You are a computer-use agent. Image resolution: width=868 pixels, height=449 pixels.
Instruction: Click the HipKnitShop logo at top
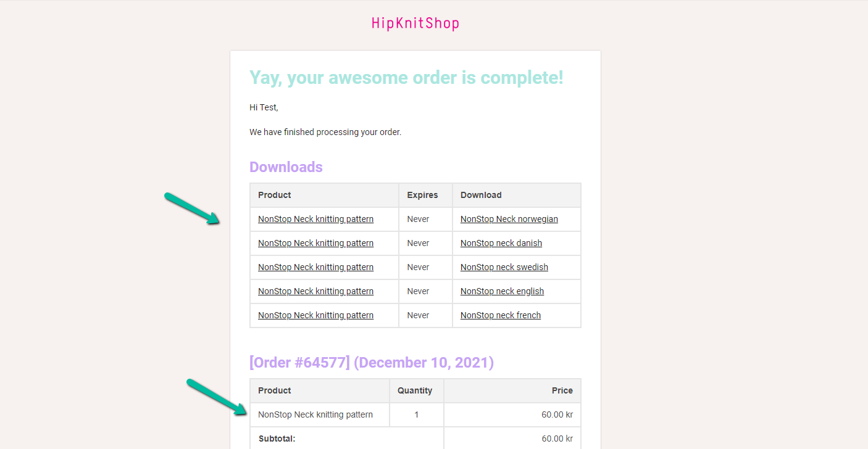coord(415,23)
